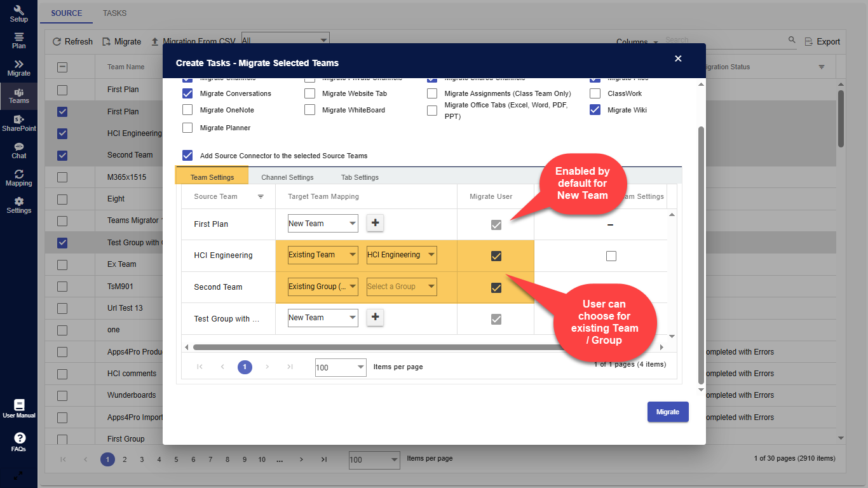Open the All filter dropdown in toolbar
Image resolution: width=868 pixels, height=488 pixels.
click(x=285, y=40)
